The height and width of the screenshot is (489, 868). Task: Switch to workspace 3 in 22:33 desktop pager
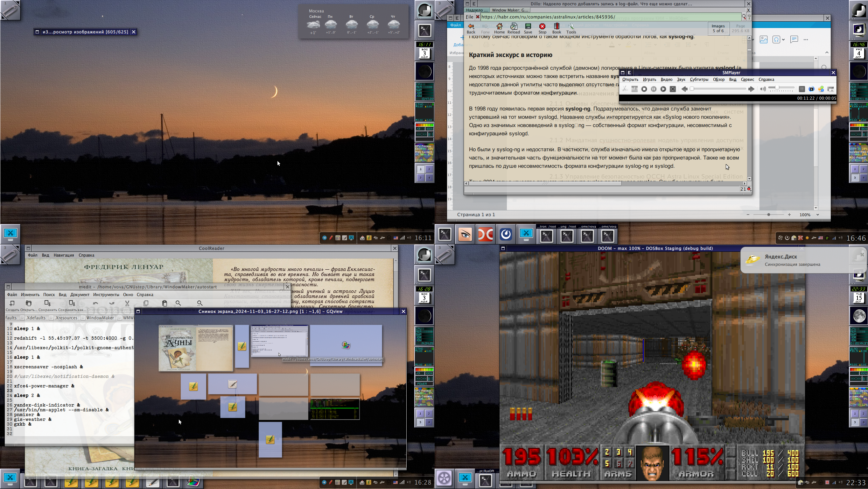pos(855,422)
